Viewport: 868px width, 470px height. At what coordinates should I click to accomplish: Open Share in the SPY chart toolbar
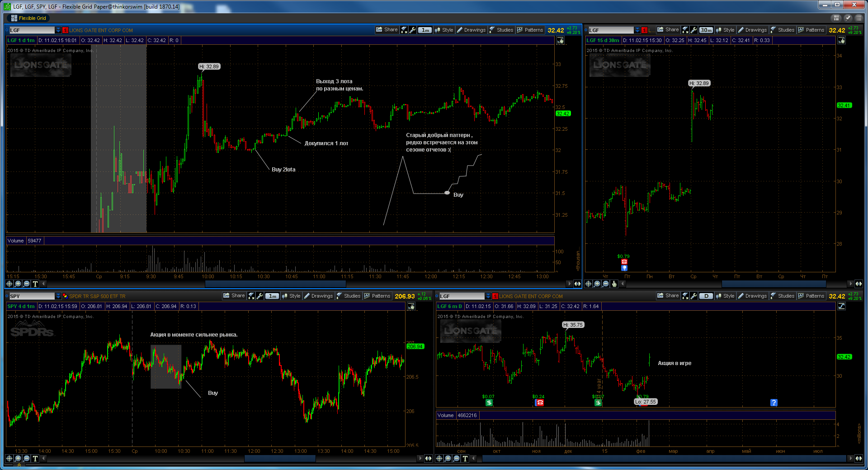point(234,296)
